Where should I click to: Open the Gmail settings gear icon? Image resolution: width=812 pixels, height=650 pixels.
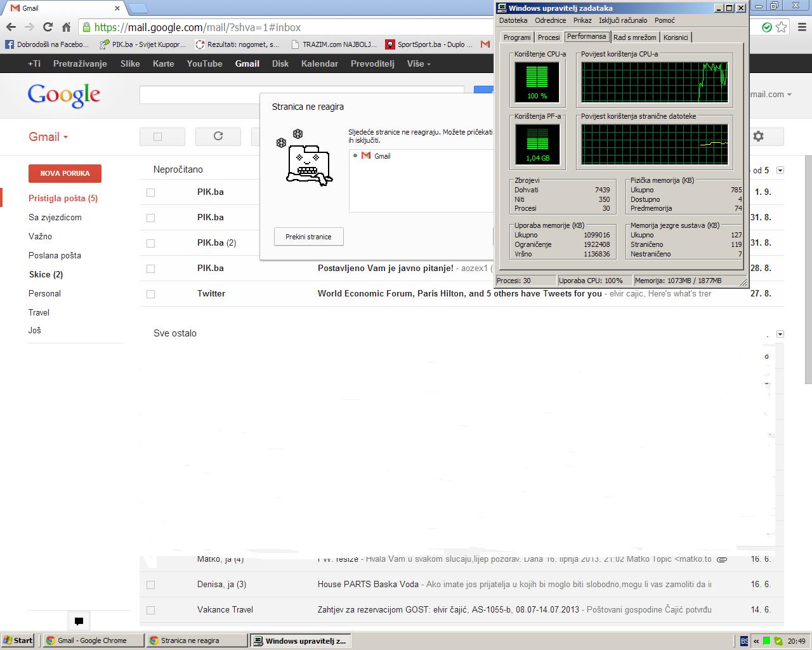[758, 136]
